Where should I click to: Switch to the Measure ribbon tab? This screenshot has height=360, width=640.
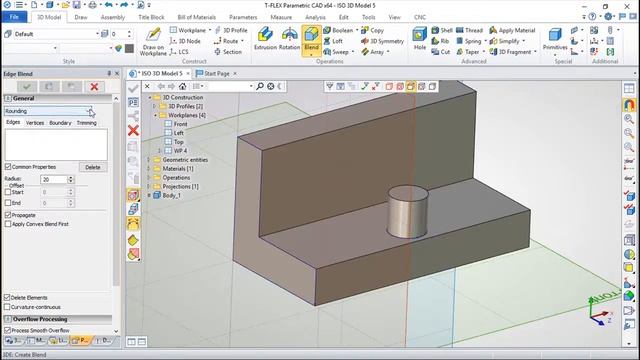click(281, 17)
